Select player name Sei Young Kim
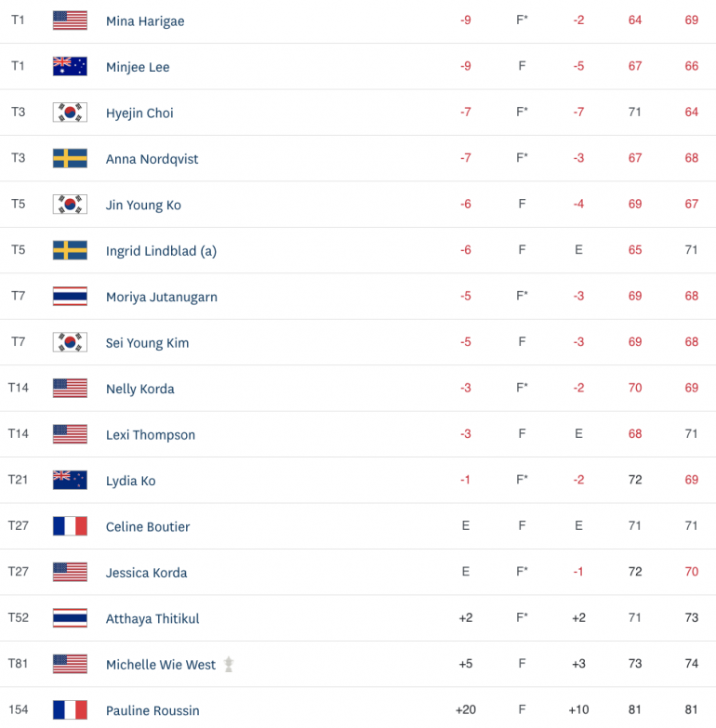This screenshot has height=728, width=716. pyautogui.click(x=147, y=343)
